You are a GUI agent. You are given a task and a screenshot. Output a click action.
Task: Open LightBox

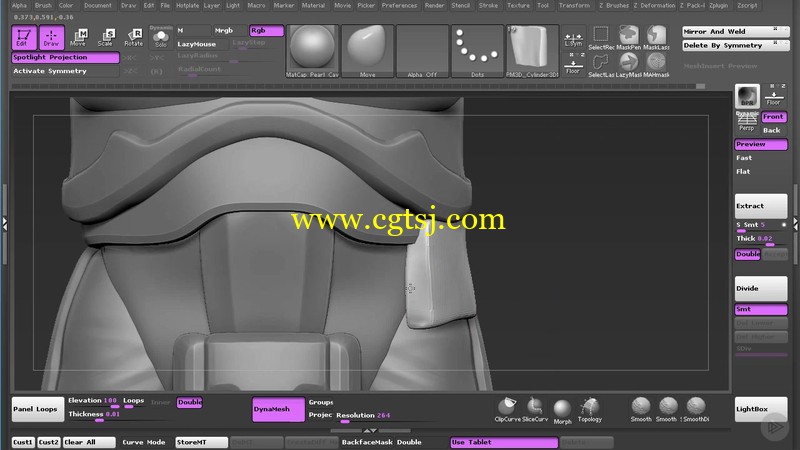point(761,409)
